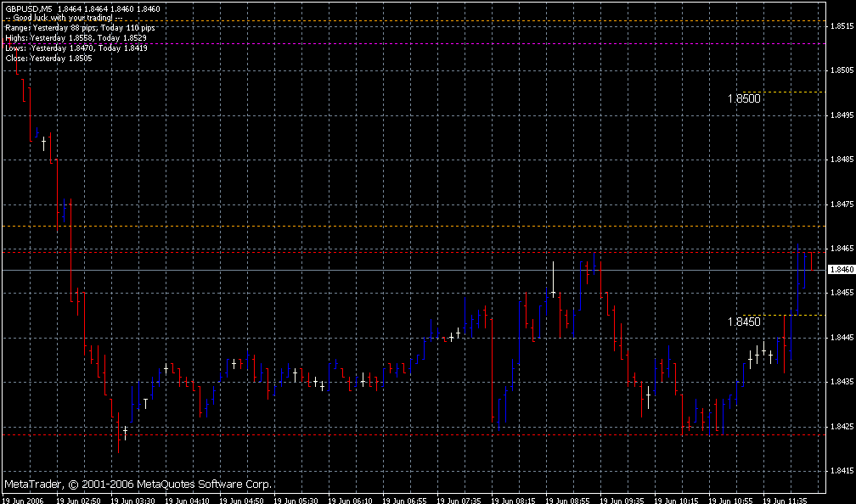Click 1.8505 on the price axis
Screen dimensions: 856x504
click(x=842, y=70)
